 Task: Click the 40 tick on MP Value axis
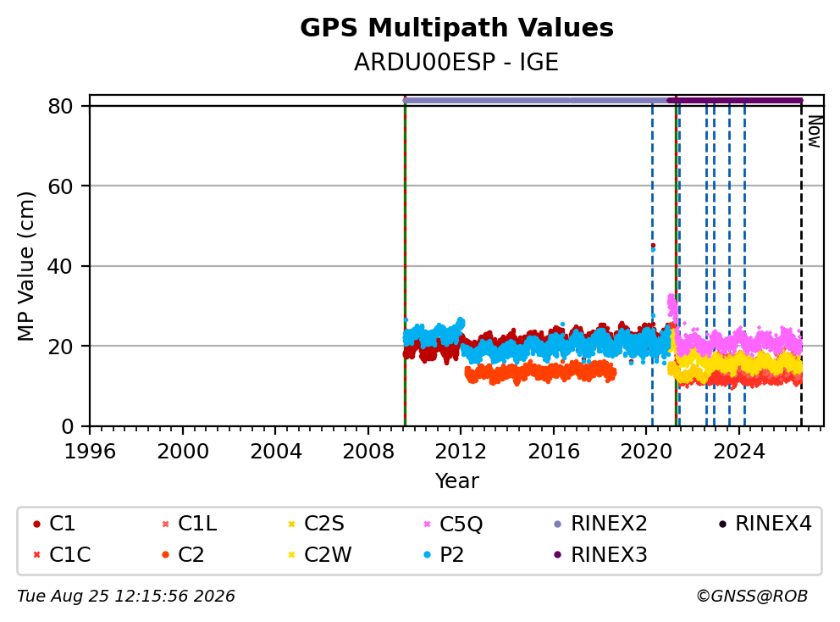coord(60,266)
